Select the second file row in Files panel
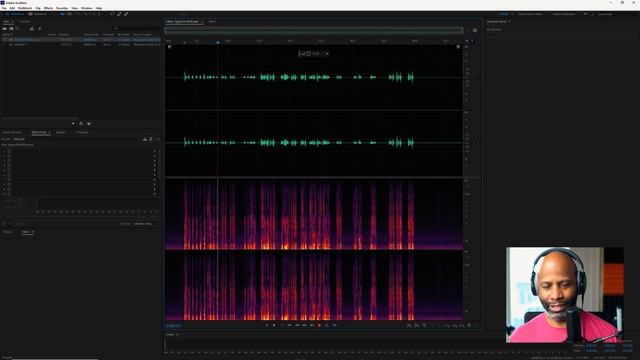The width and height of the screenshot is (640, 360). point(81,44)
